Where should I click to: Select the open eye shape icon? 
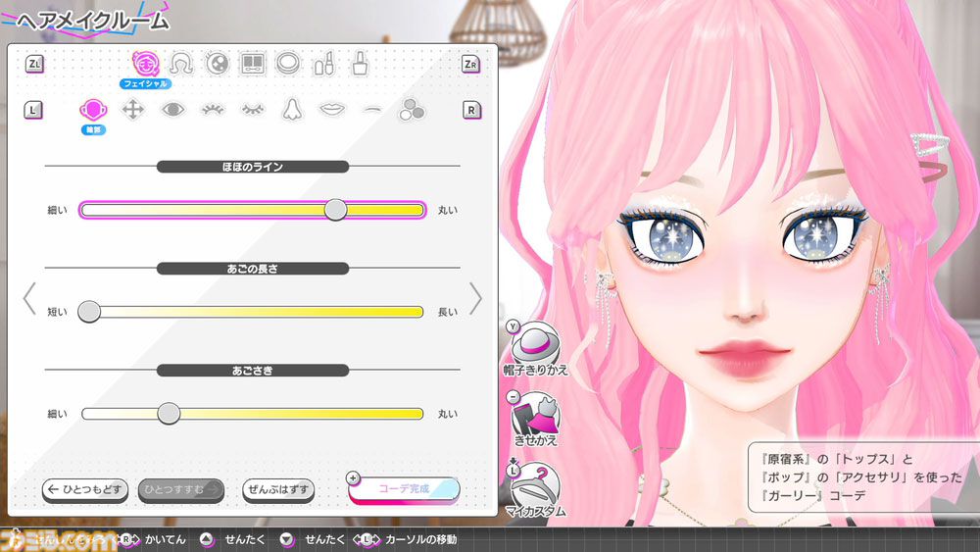[172, 110]
